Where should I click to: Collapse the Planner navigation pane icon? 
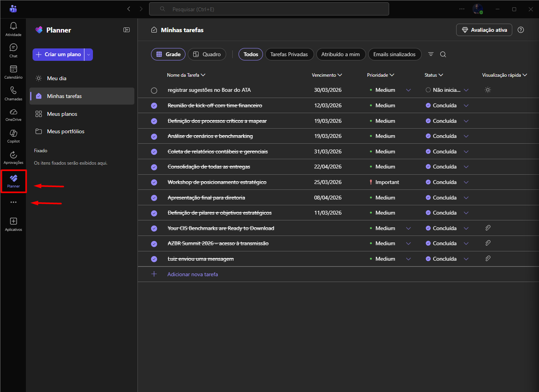pyautogui.click(x=127, y=30)
